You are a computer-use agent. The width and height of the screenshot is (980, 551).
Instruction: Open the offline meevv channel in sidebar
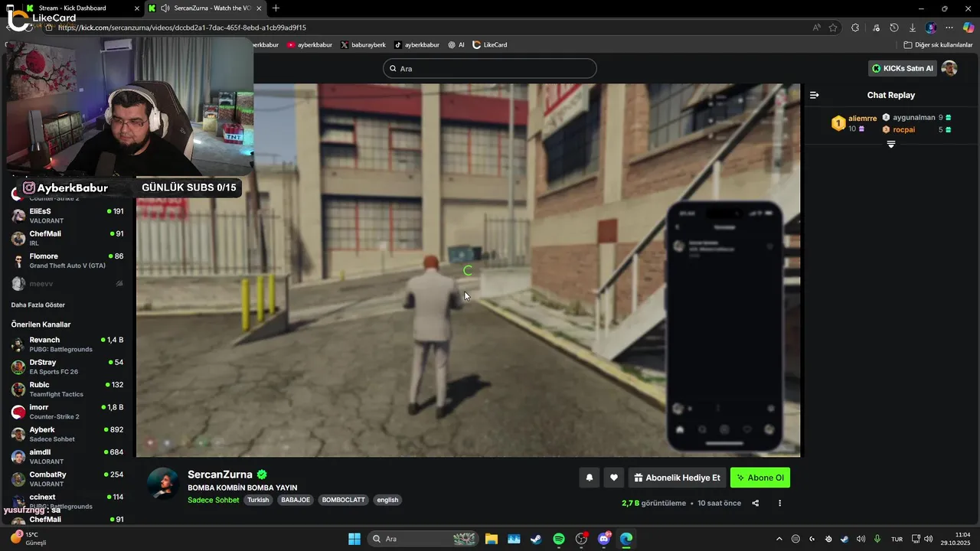[x=67, y=283]
